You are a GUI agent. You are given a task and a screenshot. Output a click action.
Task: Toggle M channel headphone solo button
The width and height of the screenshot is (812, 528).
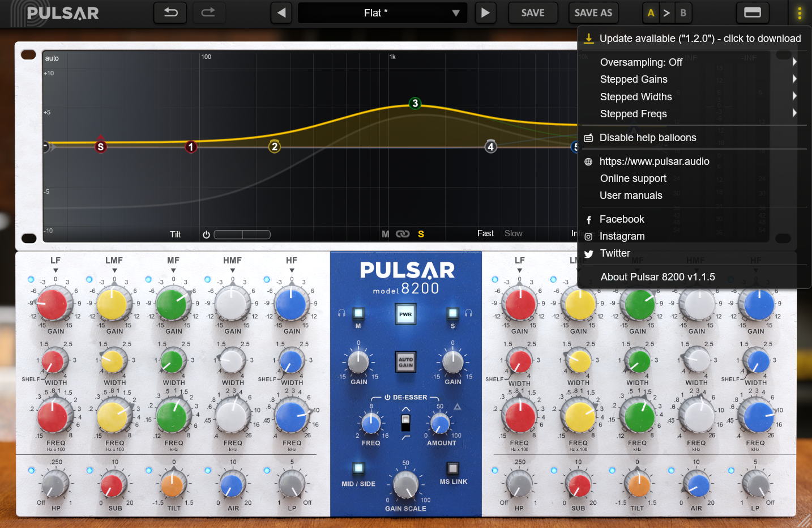tap(358, 313)
